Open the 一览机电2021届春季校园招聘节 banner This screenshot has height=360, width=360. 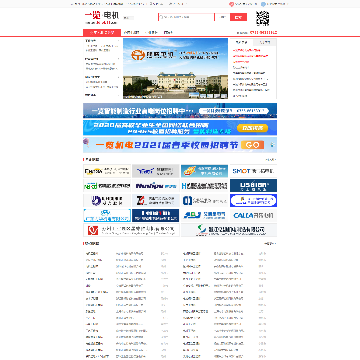pos(180,145)
